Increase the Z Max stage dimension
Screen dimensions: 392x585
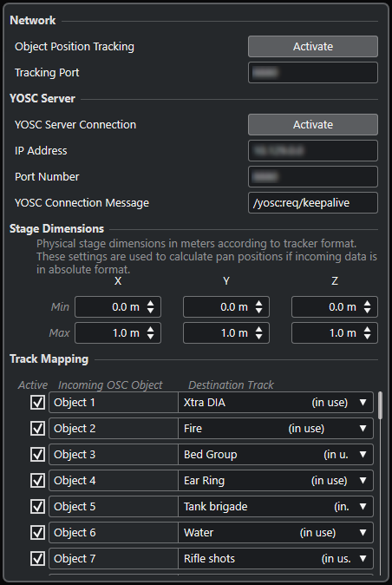tap(368, 330)
